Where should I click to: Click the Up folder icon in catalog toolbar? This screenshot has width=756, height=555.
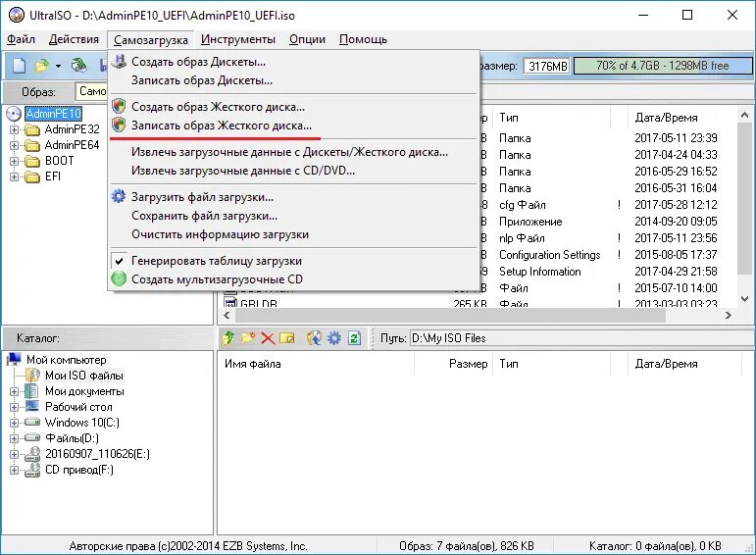click(x=228, y=338)
